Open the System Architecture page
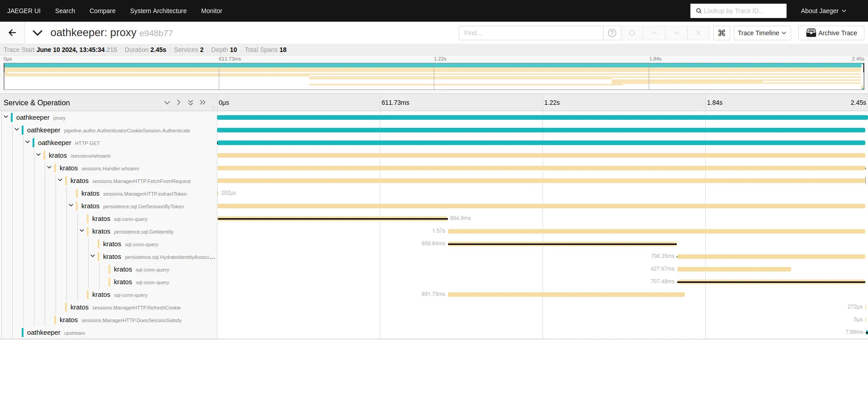868x403 pixels. 158,11
